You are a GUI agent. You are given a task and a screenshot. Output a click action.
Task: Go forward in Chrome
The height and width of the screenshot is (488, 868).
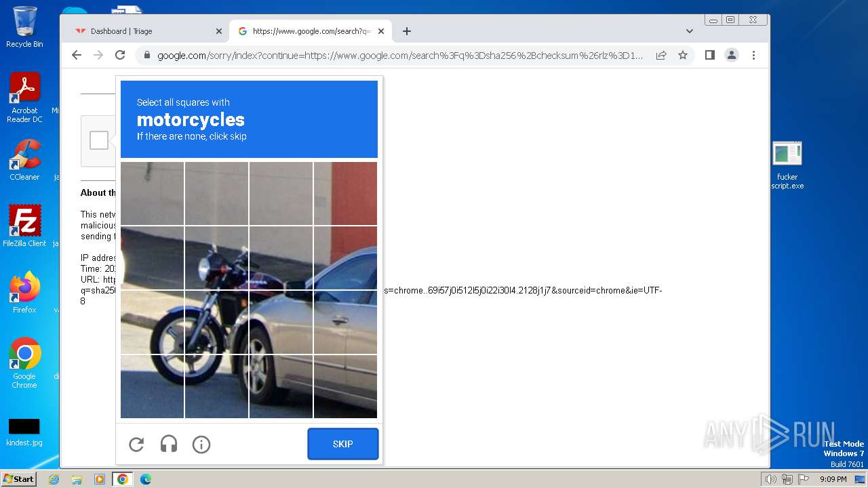pyautogui.click(x=98, y=56)
